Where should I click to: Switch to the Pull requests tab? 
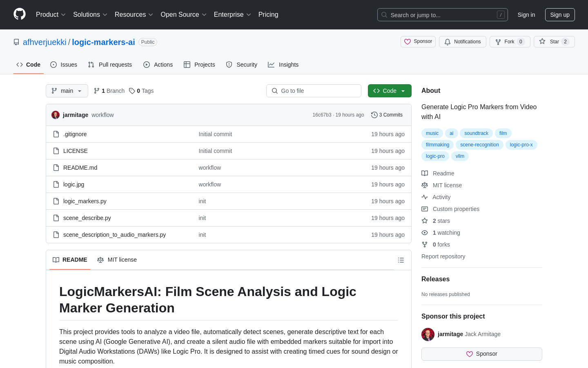[110, 65]
